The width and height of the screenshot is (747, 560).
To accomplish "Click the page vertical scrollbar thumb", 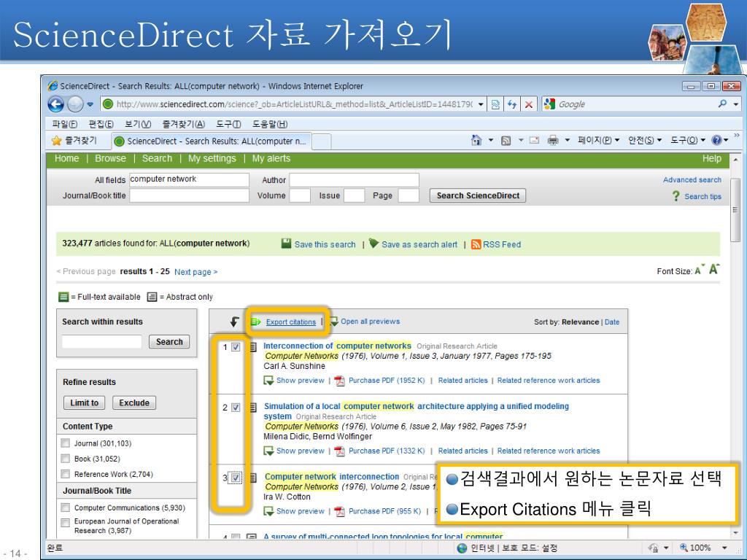I will pos(735,209).
